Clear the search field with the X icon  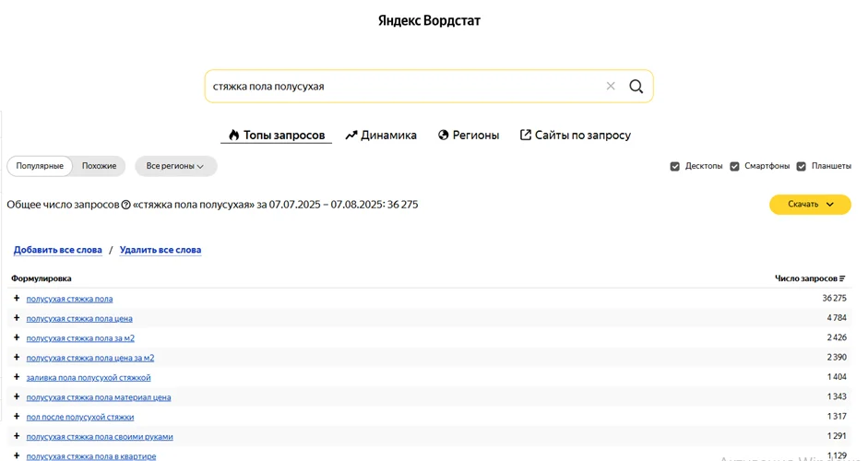click(611, 86)
